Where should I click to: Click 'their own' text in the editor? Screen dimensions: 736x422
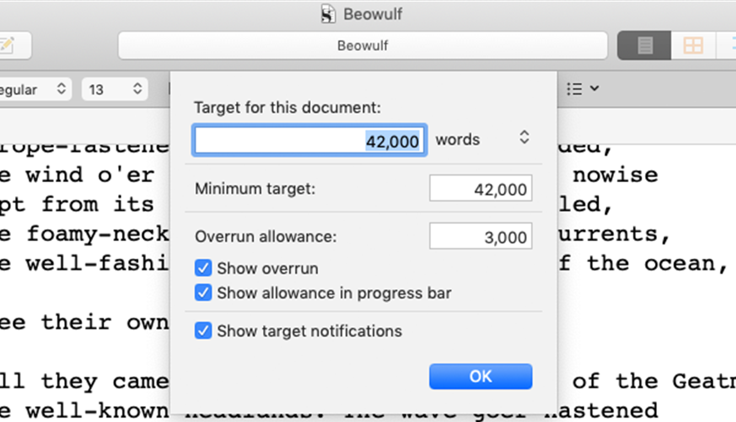(x=104, y=322)
